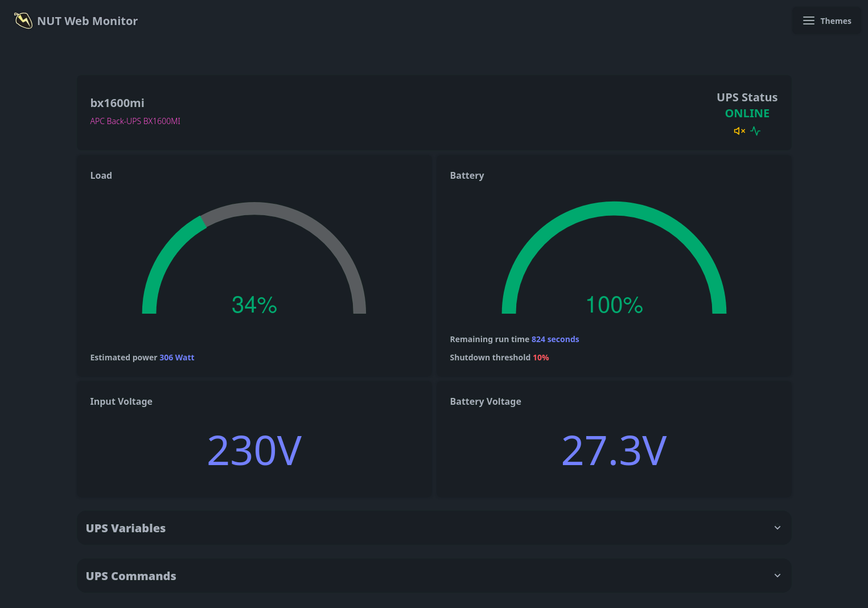868x608 pixels.
Task: Click the Battery Voltage heading
Action: click(486, 401)
